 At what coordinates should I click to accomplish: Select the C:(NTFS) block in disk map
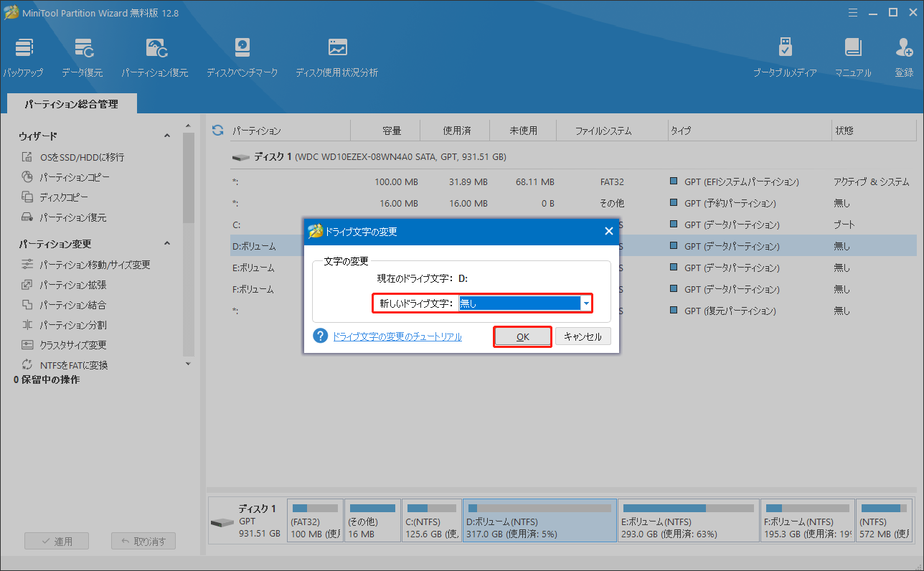pos(431,521)
